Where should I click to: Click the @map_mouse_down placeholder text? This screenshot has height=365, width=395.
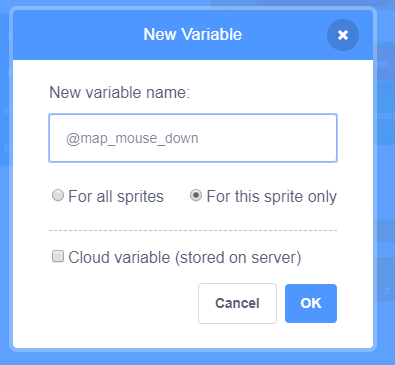pyautogui.click(x=132, y=138)
